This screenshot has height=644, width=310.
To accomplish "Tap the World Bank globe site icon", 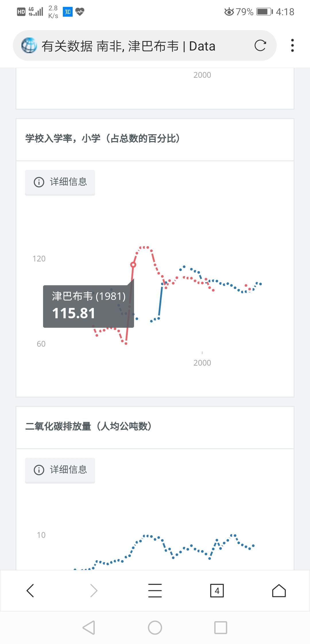I will pyautogui.click(x=29, y=46).
